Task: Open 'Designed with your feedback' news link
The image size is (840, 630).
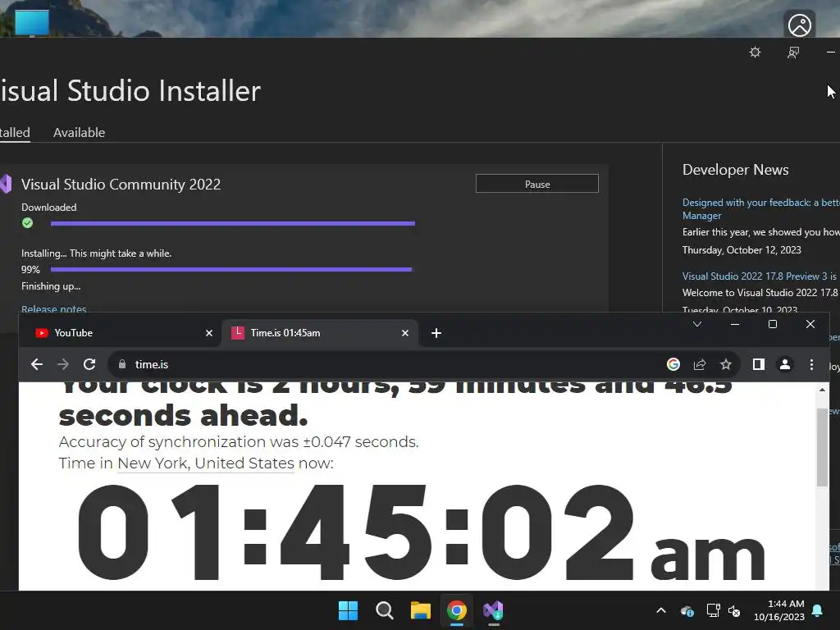Action: pos(760,209)
